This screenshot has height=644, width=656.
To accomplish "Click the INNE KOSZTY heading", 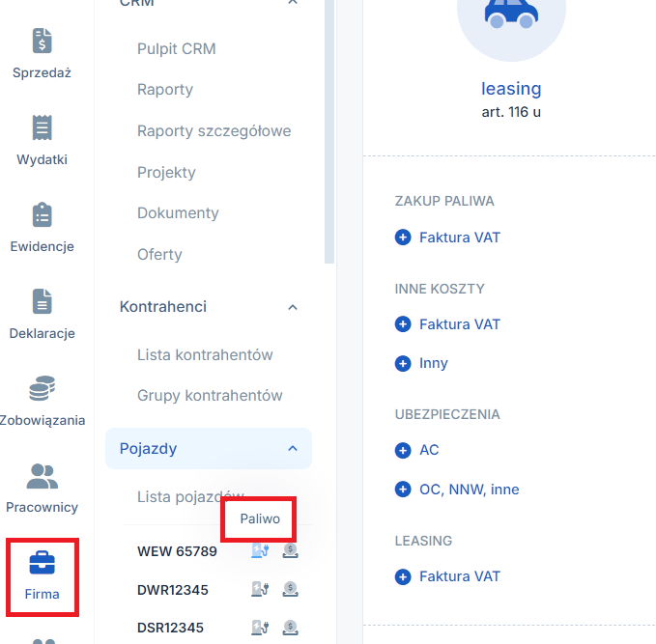I will pyautogui.click(x=440, y=289).
